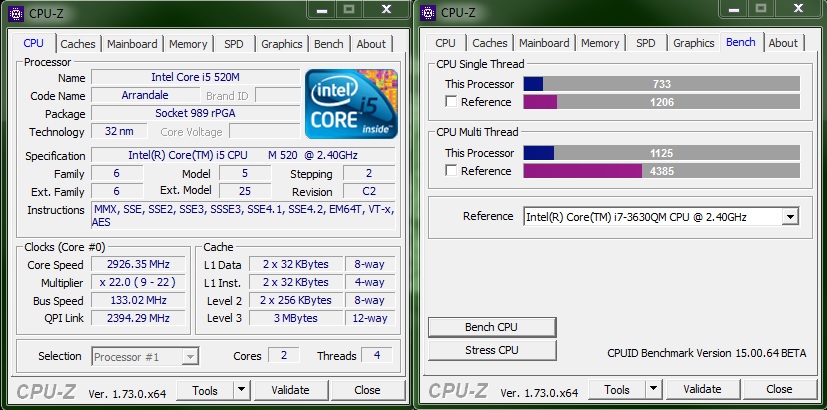Click L1 Data value 2 x 32 KBytes
This screenshot has width=827, height=410.
coord(296,264)
